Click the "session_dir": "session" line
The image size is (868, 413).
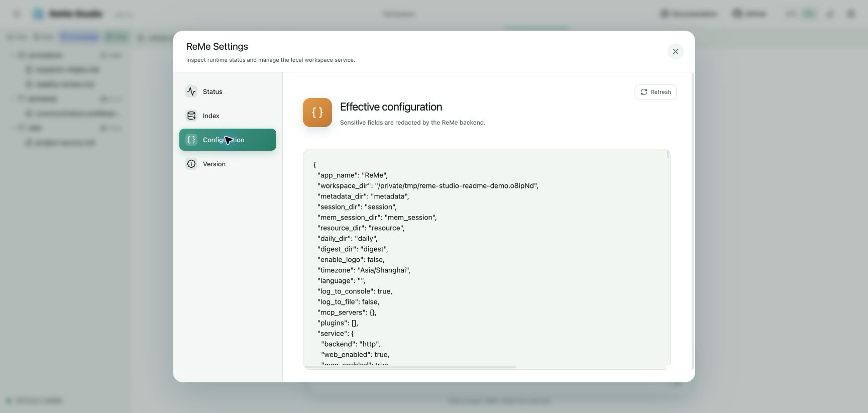[357, 206]
